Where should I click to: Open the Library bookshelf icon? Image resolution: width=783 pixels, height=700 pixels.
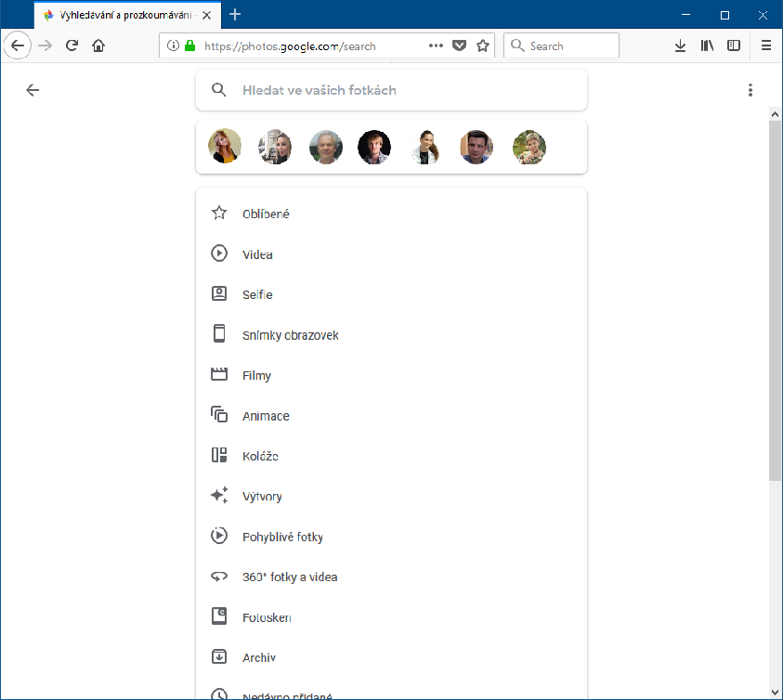pyautogui.click(x=707, y=45)
